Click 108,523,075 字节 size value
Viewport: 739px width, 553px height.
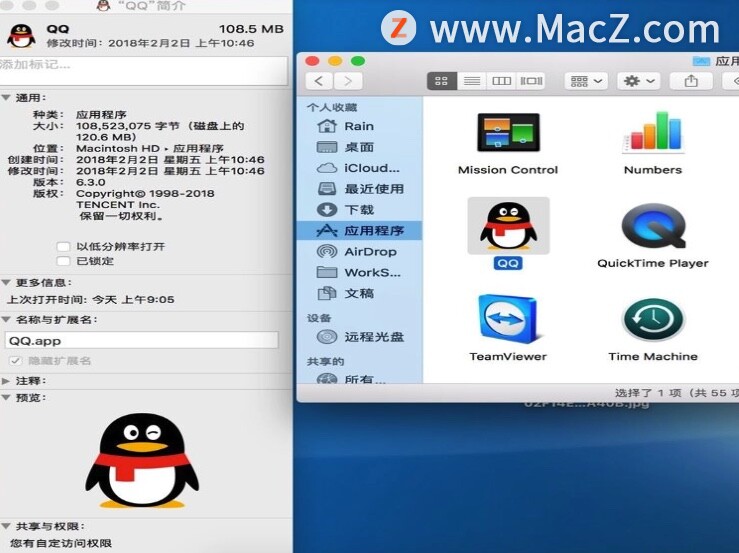(x=128, y=126)
